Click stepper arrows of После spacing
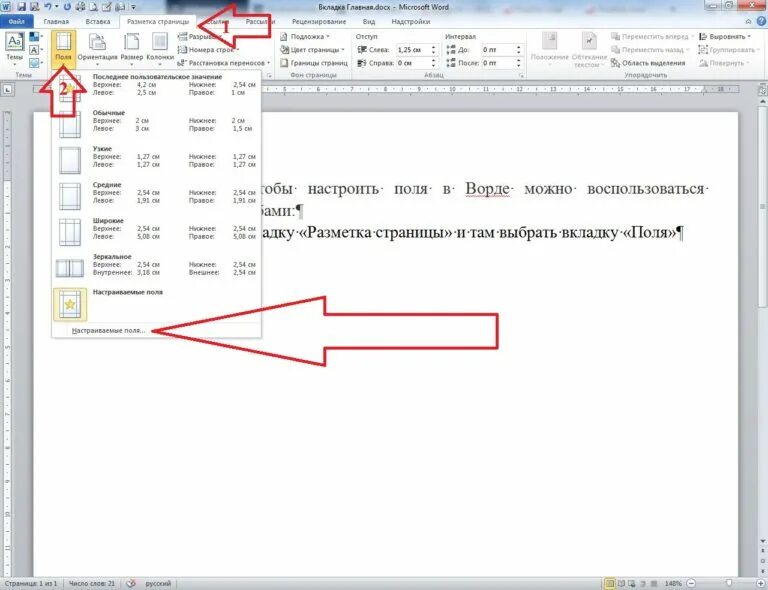 (519, 63)
